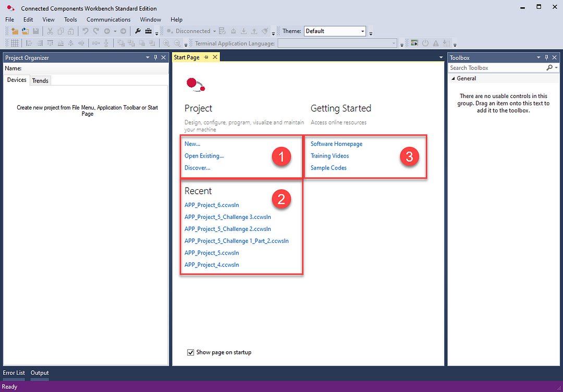Click the Discover... link
The height and width of the screenshot is (392, 563).
click(x=198, y=168)
